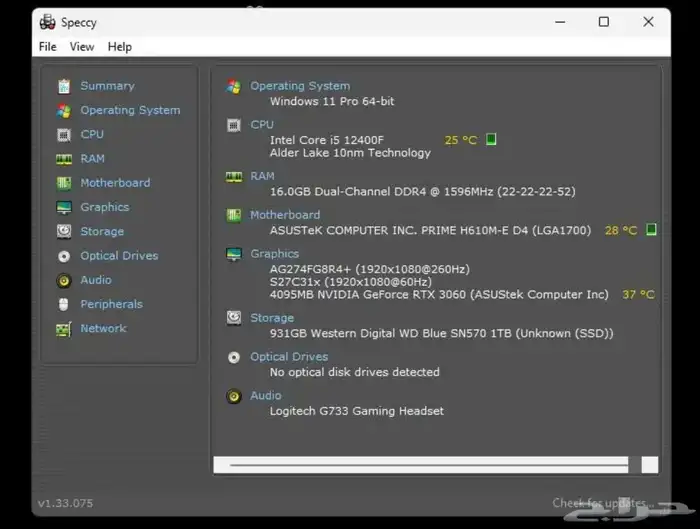
Task: Go to the CPU section in sidebar
Action: click(92, 134)
